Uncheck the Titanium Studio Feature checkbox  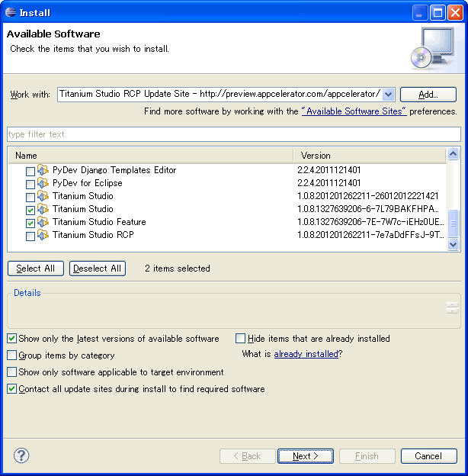click(30, 223)
